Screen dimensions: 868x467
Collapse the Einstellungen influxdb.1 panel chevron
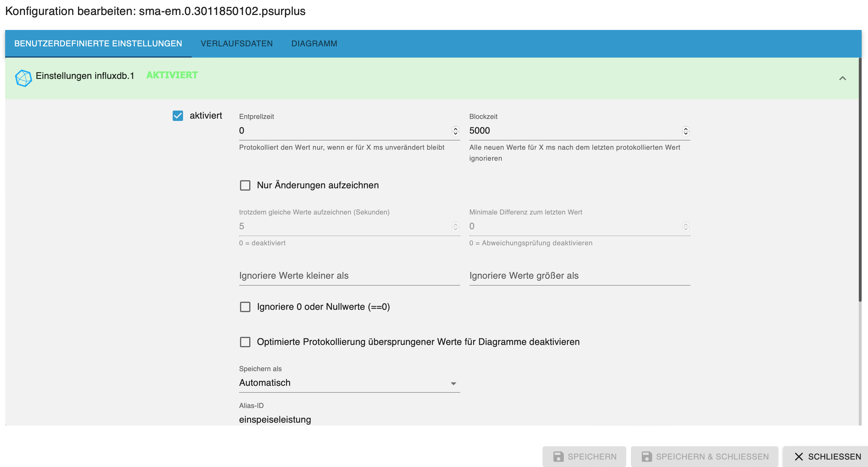(x=842, y=78)
